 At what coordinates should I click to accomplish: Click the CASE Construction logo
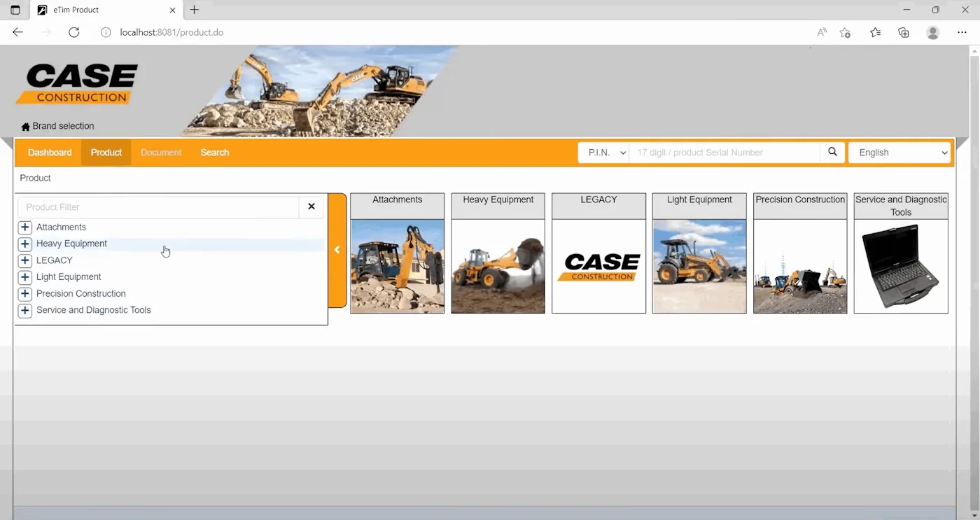pyautogui.click(x=78, y=84)
